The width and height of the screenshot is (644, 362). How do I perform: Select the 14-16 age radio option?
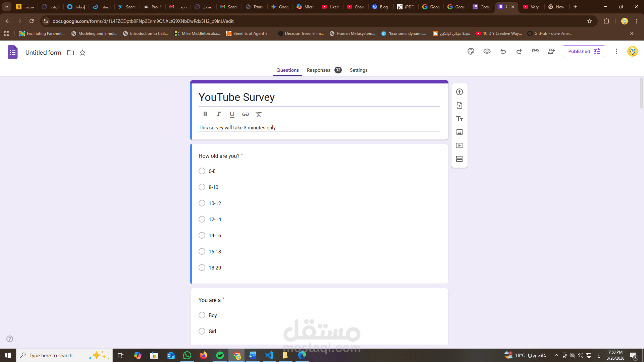[x=202, y=235]
